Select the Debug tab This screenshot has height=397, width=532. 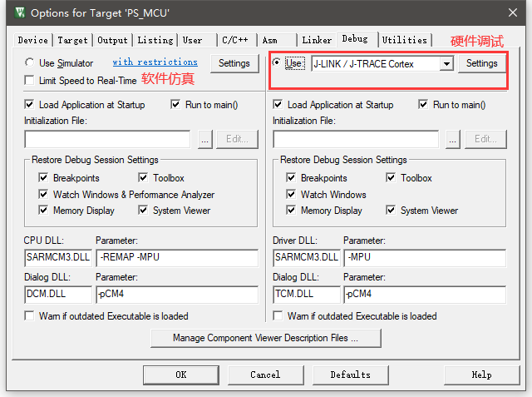(x=357, y=39)
